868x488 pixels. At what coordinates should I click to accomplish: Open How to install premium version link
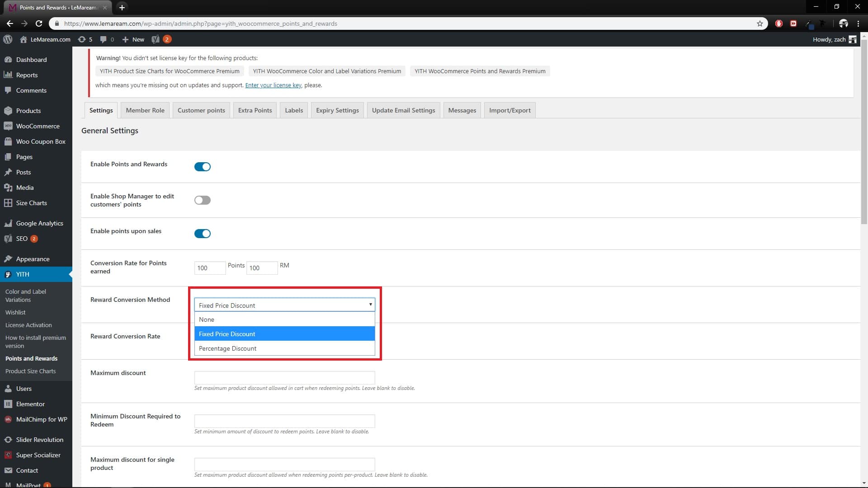36,342
